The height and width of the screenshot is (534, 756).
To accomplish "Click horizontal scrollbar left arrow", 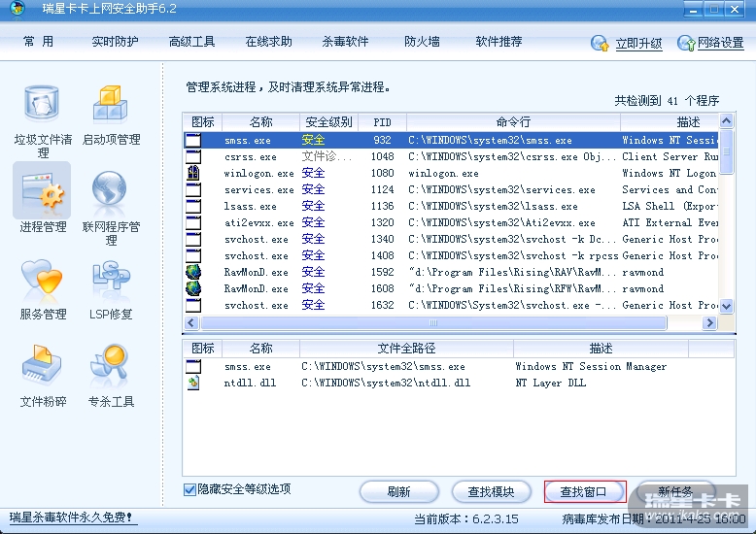I will 190,323.
